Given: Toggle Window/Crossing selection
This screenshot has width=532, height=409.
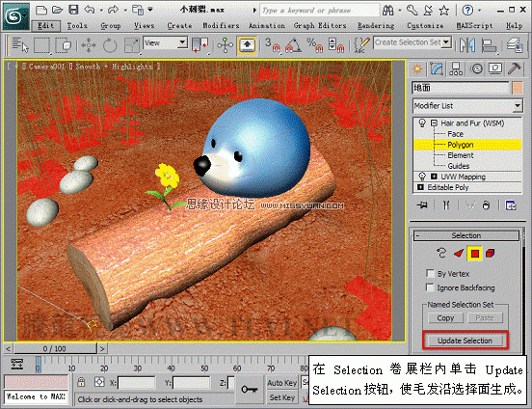Looking at the screenshot, I should (64, 44).
